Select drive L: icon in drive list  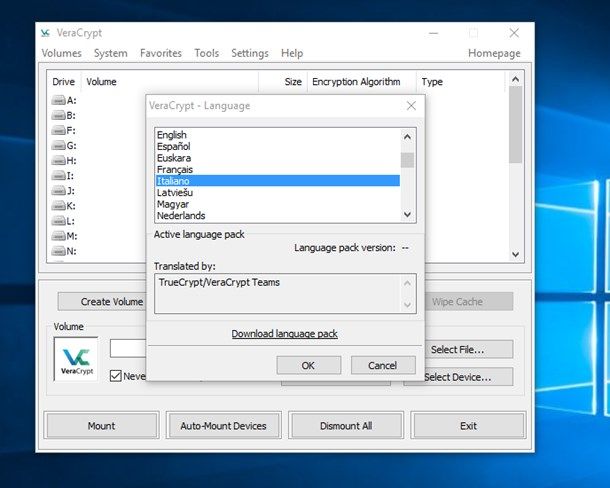58,220
